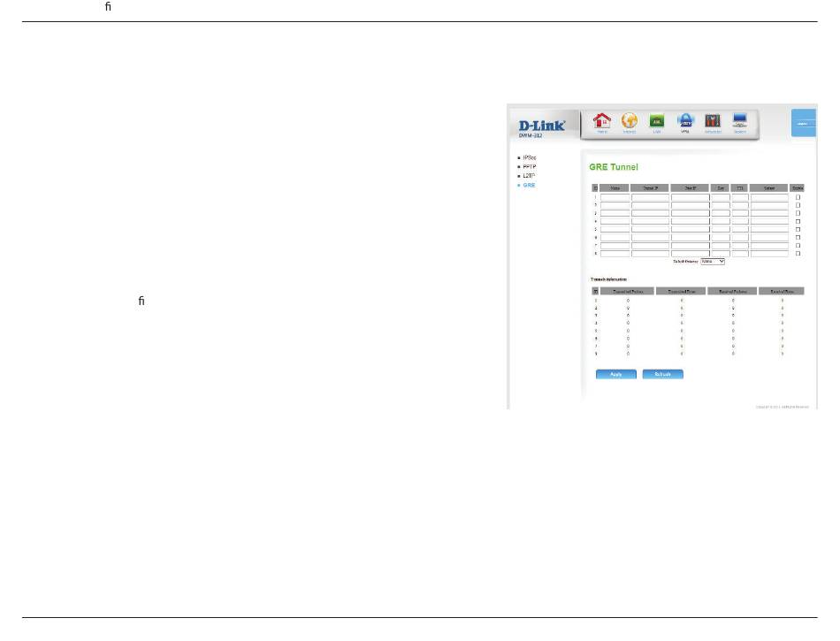Focus the Tunnel IP field in row 1
The image size is (840, 641).
click(x=651, y=197)
